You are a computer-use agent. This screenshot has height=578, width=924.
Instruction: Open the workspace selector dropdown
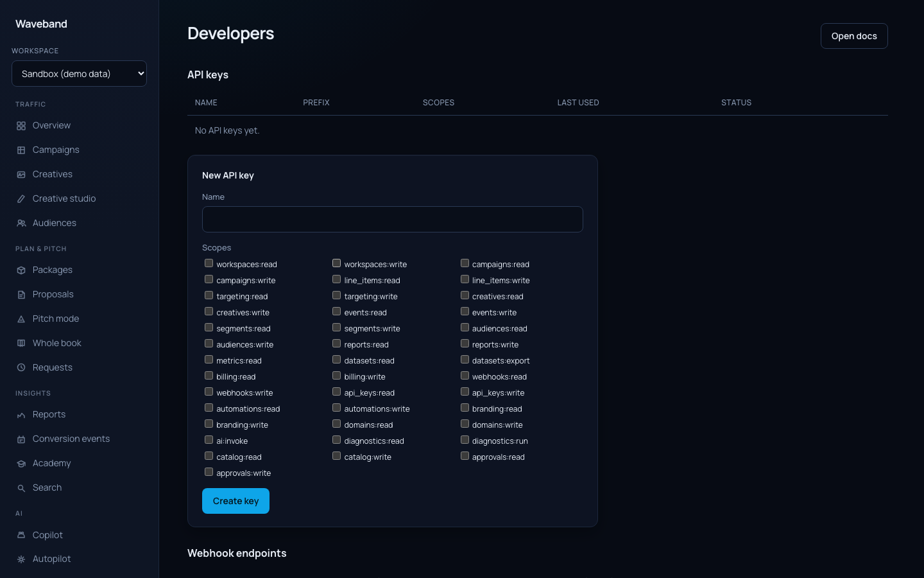tap(79, 73)
